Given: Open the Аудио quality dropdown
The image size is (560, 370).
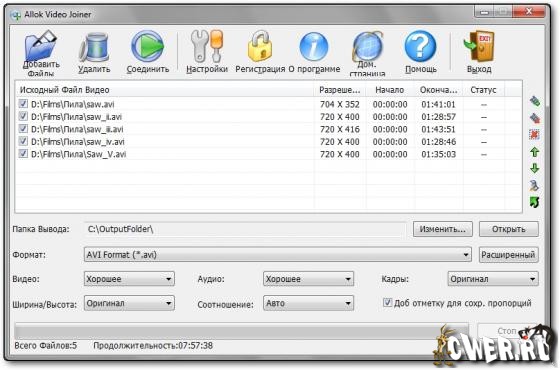Looking at the screenshot, I should pyautogui.click(x=308, y=279).
